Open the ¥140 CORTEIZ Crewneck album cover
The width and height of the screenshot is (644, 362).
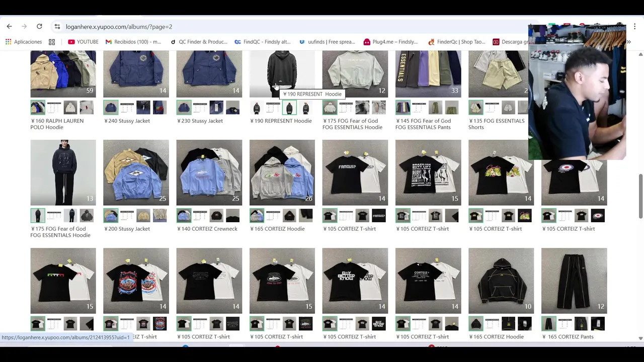pyautogui.click(x=209, y=172)
